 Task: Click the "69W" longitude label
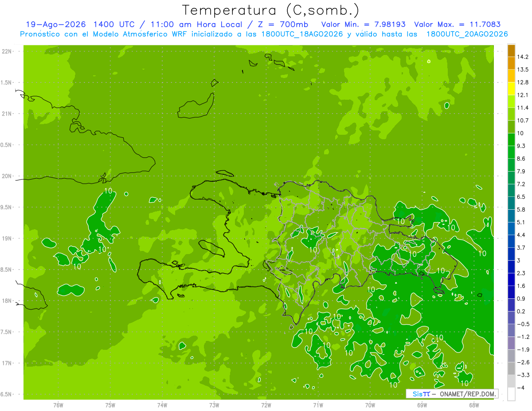point(422,405)
